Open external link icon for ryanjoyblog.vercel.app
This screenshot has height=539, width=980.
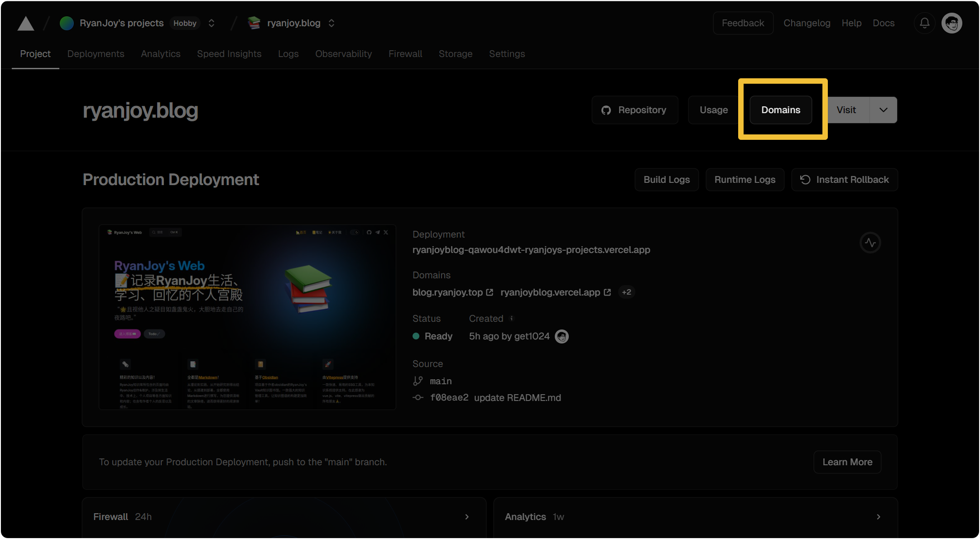click(x=607, y=292)
